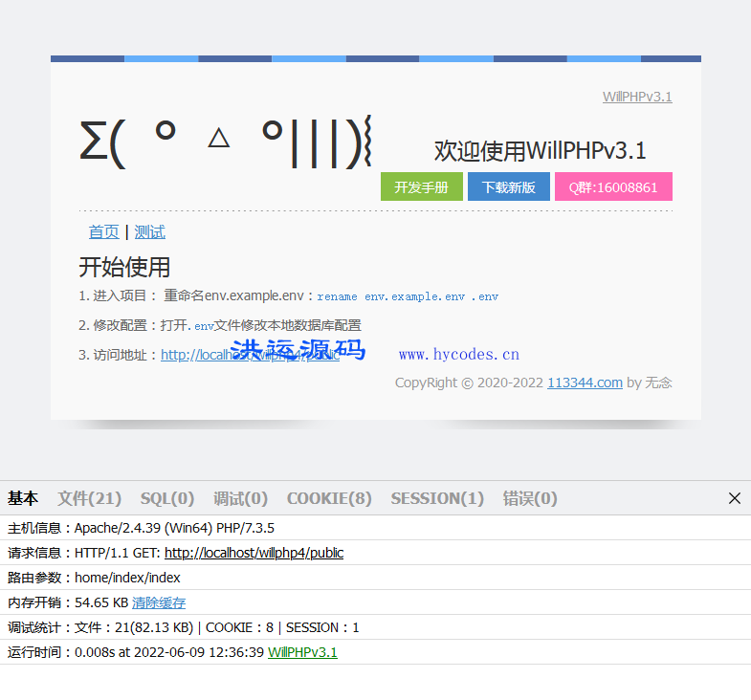The width and height of the screenshot is (751, 700).
Task: Click the 内存开销 54.65 KB value
Action: [101, 602]
